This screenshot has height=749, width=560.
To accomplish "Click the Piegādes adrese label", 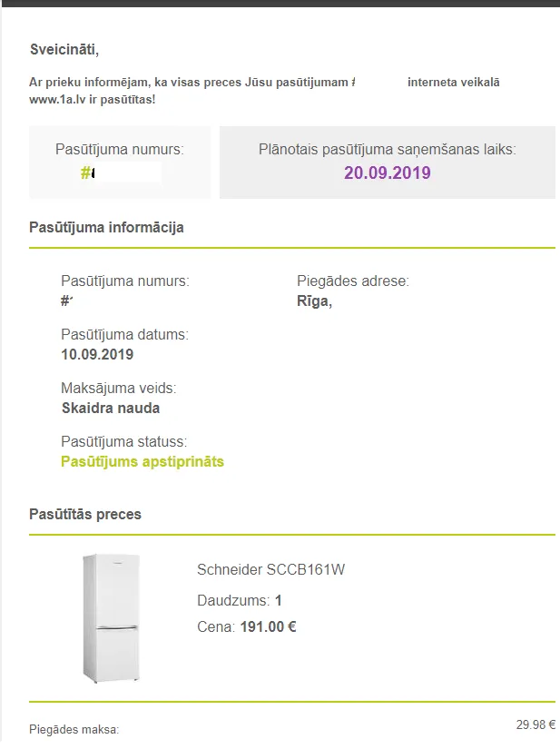I will pos(353,281).
